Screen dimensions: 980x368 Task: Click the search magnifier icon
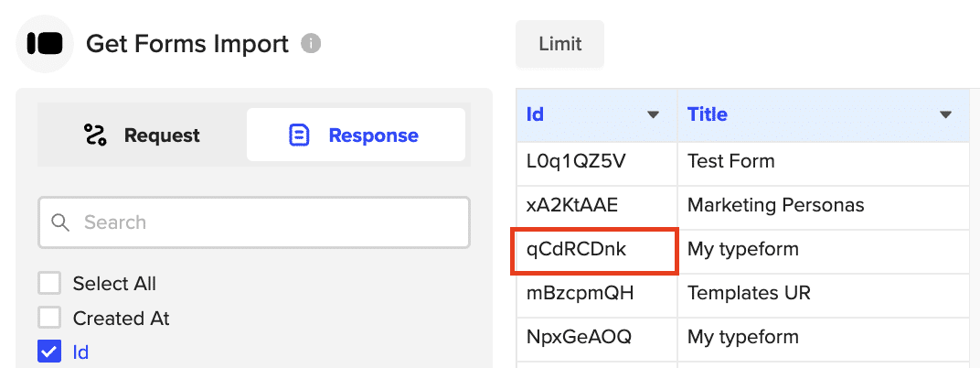(61, 222)
